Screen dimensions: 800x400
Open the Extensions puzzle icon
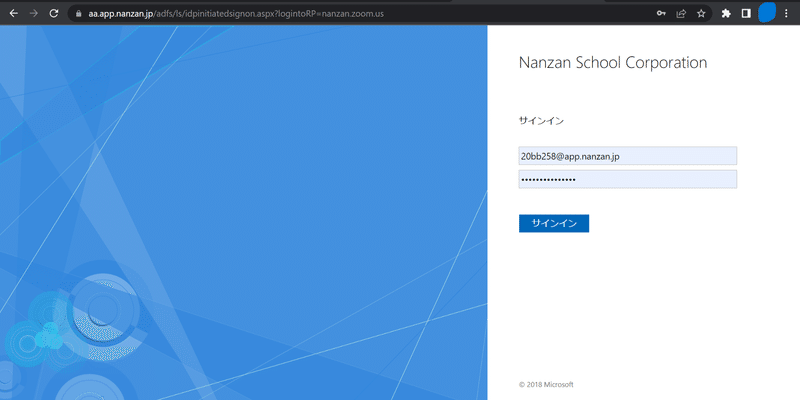tap(726, 14)
